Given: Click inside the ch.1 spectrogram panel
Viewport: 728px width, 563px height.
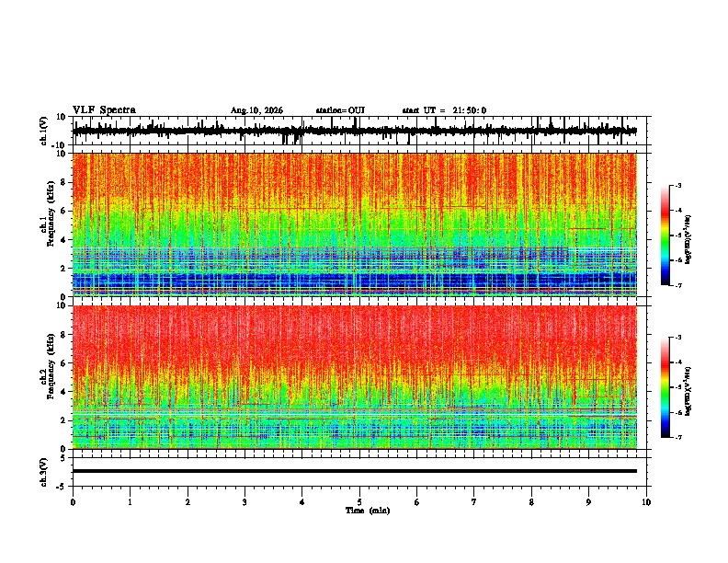Looking at the screenshot, I should click(x=355, y=224).
